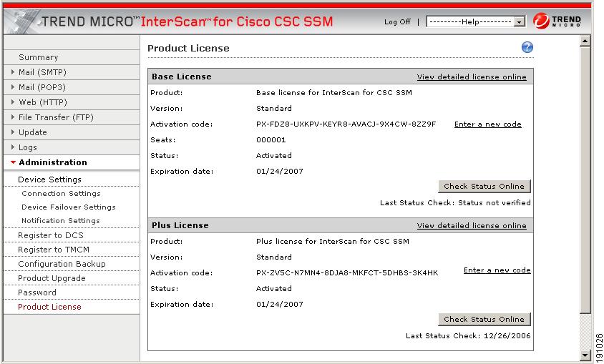Click the Trend Micro logo
Image resolution: width=604 pixels, height=364 pixels.
(557, 21)
